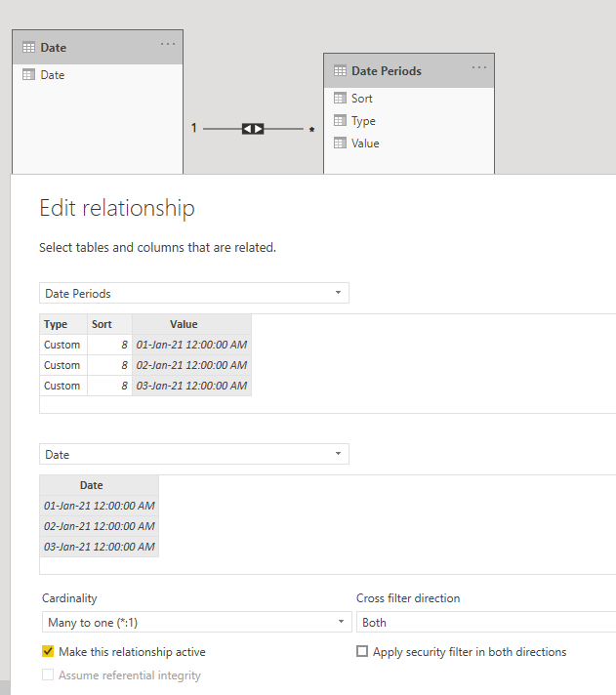Select the Date column header in preview

[100, 485]
